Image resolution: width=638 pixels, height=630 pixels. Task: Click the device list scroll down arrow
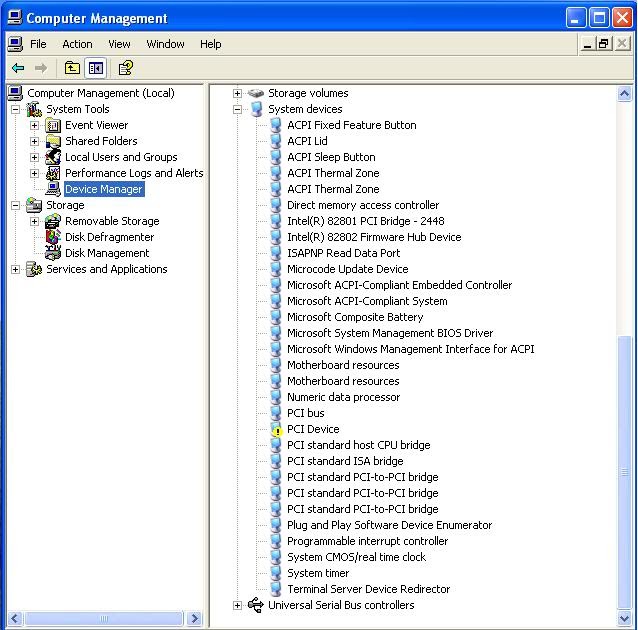[x=624, y=619]
